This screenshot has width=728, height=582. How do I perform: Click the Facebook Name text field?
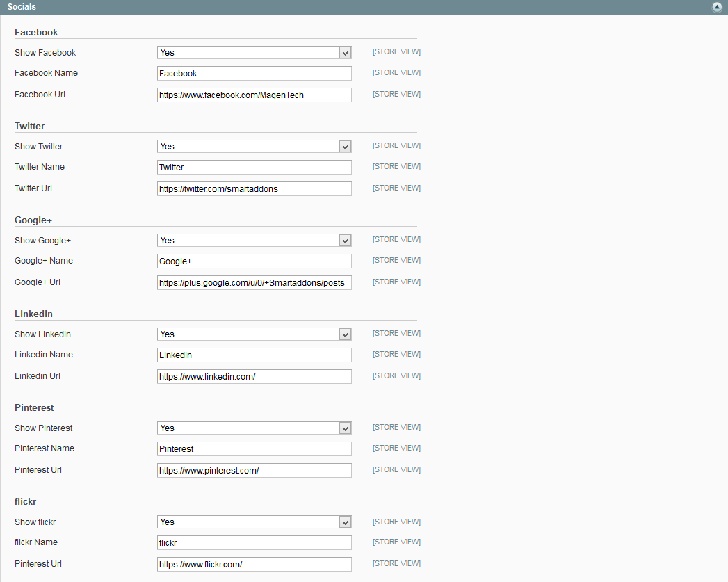254,74
